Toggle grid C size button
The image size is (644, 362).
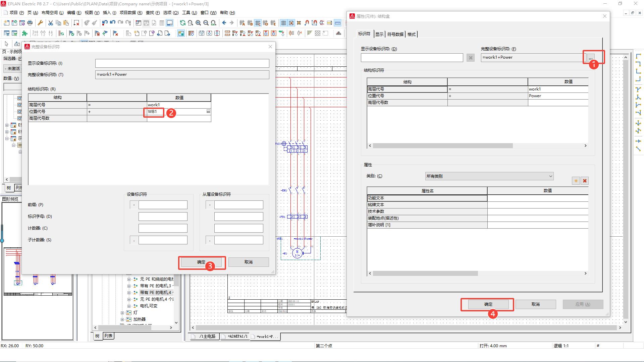coord(258,23)
